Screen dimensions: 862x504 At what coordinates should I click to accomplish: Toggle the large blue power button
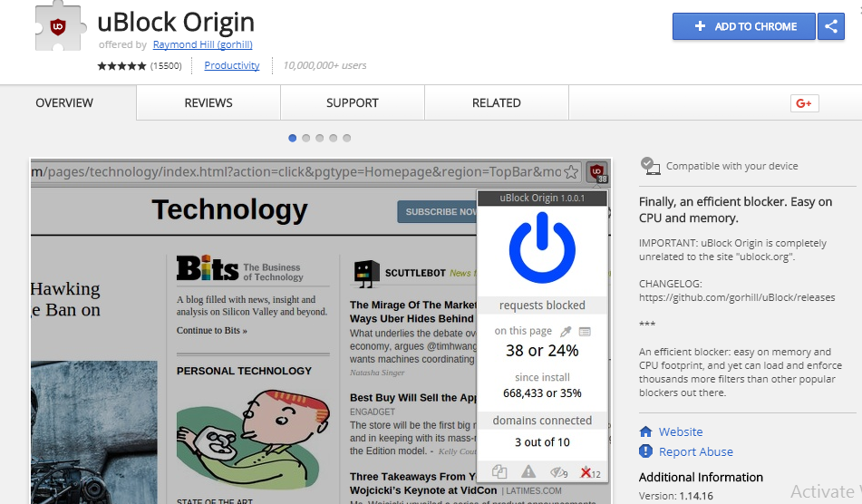[542, 248]
